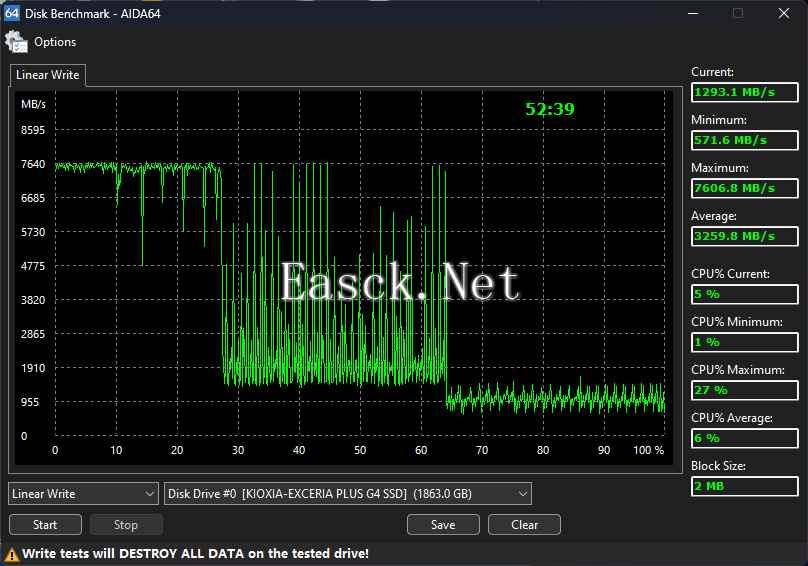
Task: Open Options via the gear icon
Action: coord(16,42)
